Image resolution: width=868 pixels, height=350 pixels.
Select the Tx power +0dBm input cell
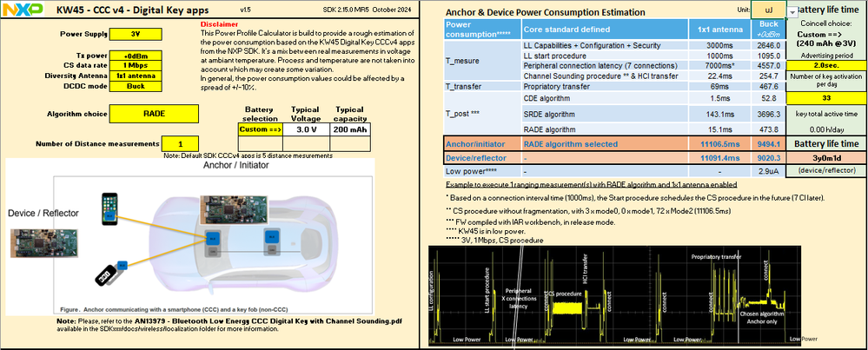pyautogui.click(x=136, y=56)
